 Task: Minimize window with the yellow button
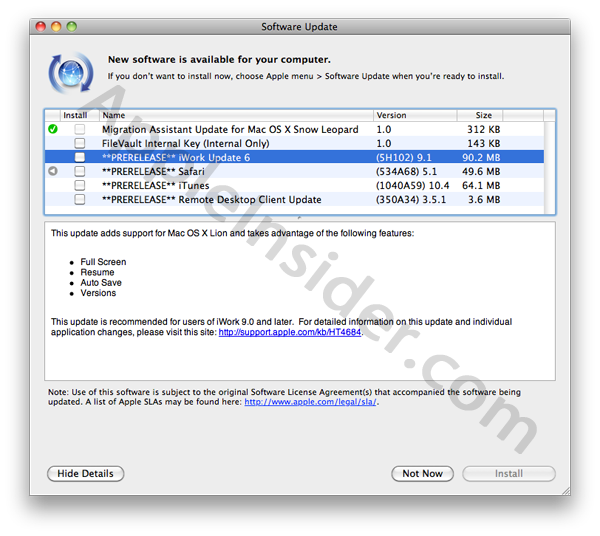(56, 26)
